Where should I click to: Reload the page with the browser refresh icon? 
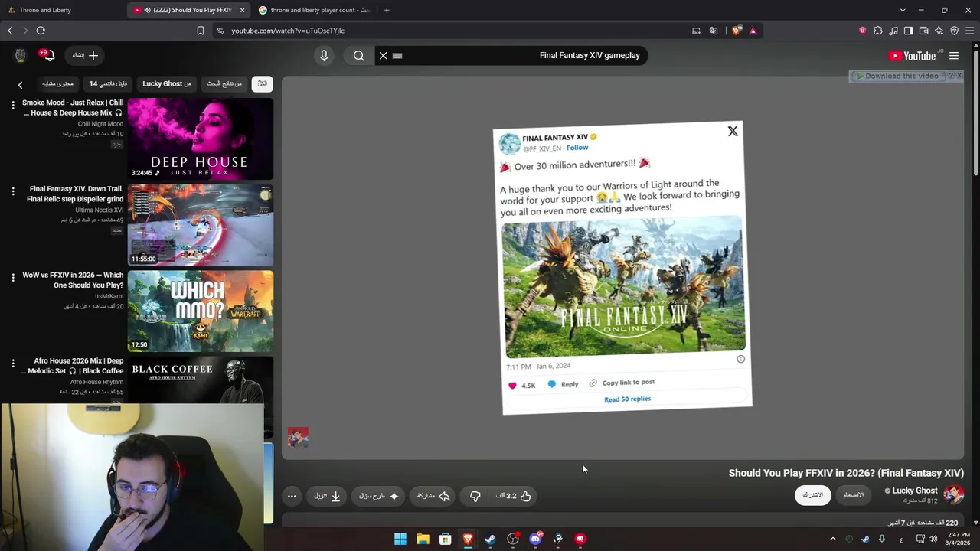41,31
